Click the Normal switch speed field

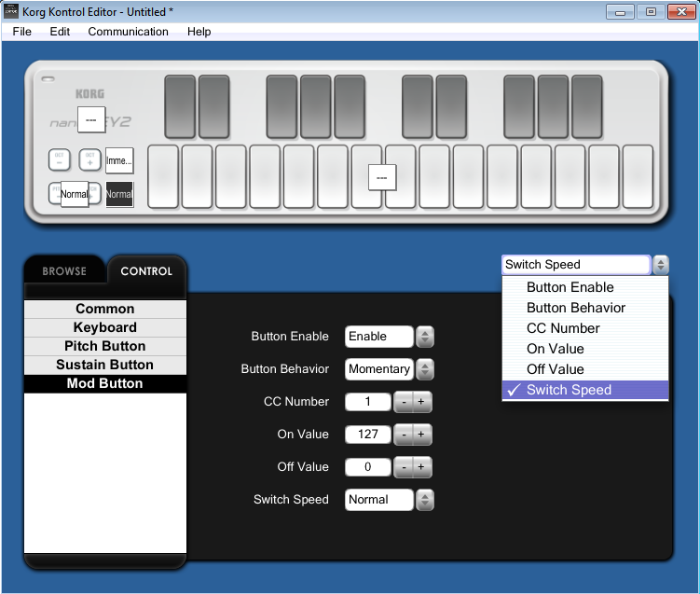pyautogui.click(x=379, y=500)
